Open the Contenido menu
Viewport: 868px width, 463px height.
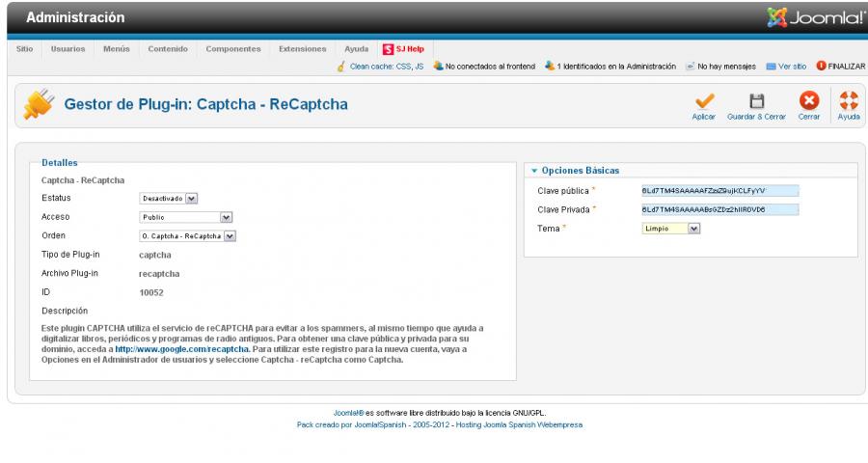pyautogui.click(x=168, y=49)
